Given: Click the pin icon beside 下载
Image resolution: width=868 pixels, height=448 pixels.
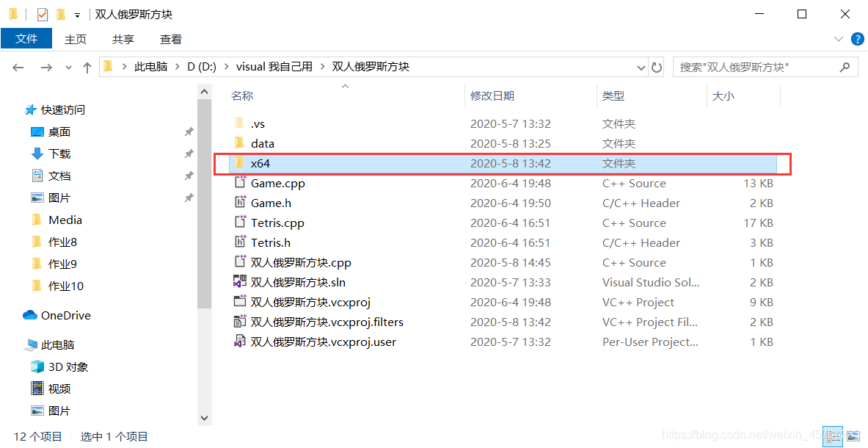Looking at the screenshot, I should (x=189, y=154).
